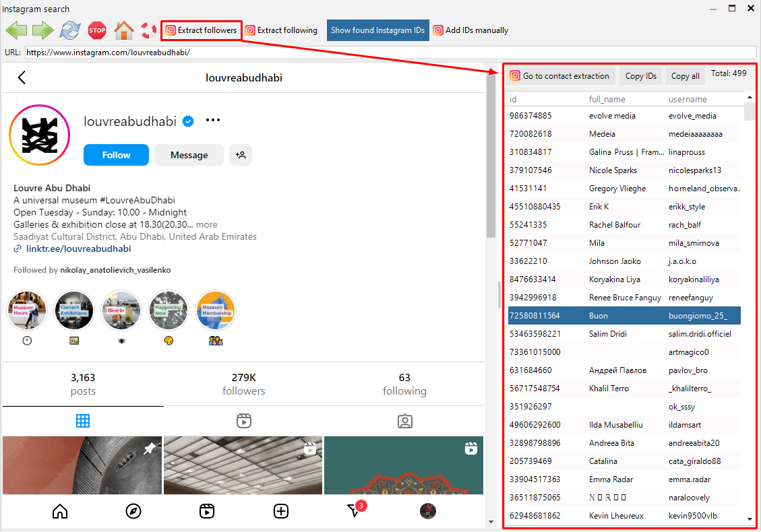
Task: Click Extract following button
Action: point(282,30)
